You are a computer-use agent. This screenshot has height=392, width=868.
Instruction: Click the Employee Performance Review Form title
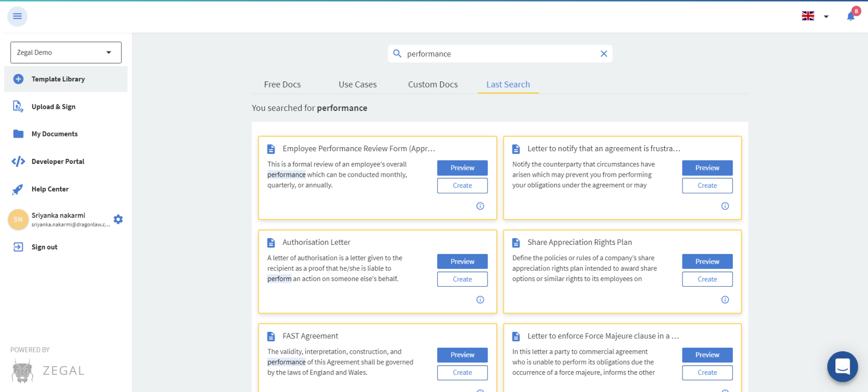pyautogui.click(x=359, y=149)
